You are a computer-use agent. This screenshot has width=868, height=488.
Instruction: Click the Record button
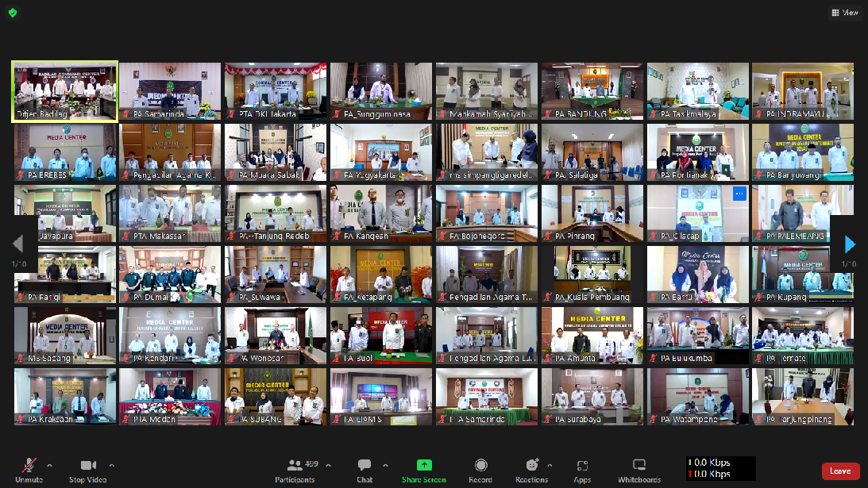coord(480,469)
